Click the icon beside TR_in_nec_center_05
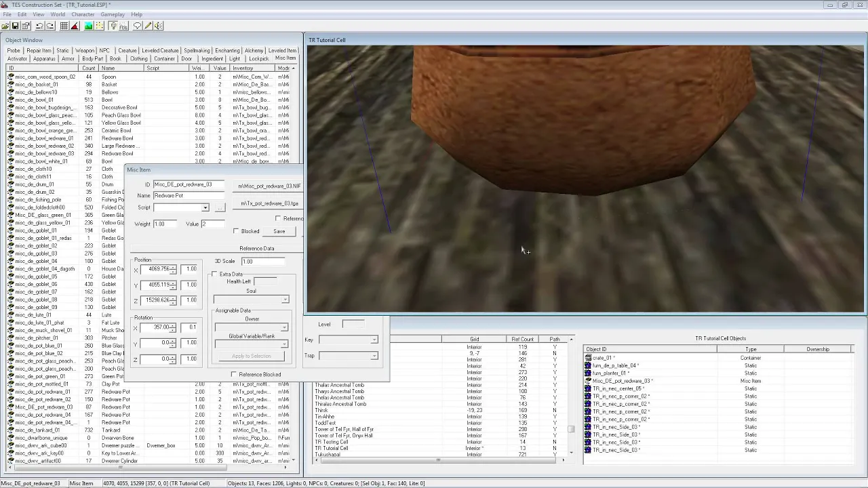The height and width of the screenshot is (488, 868). coord(588,388)
